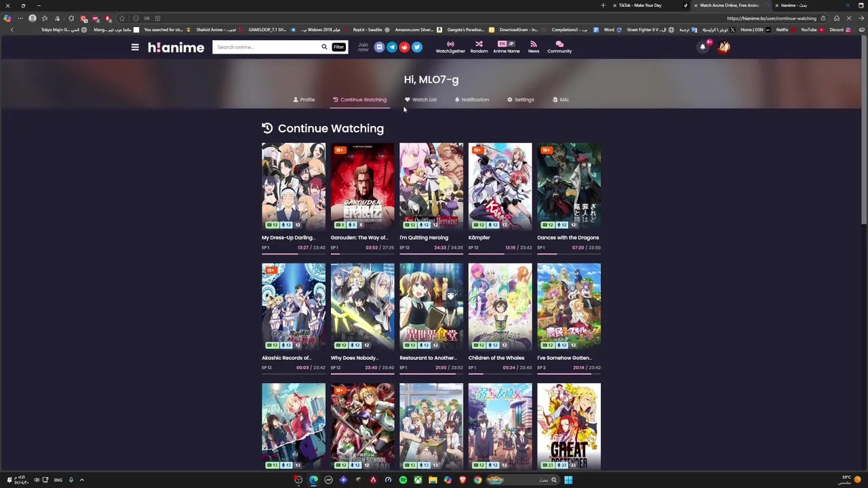Open the My Dress-Up Darling poster
Viewport: 868px width, 488px height.
[294, 186]
